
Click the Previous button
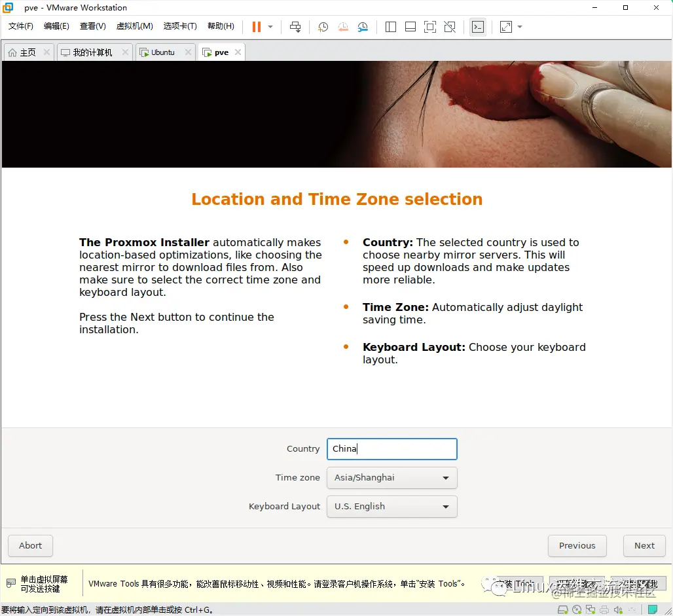pyautogui.click(x=577, y=545)
